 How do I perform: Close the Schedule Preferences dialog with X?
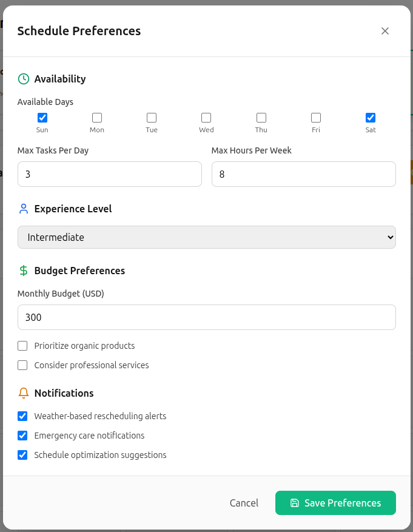pos(385,31)
